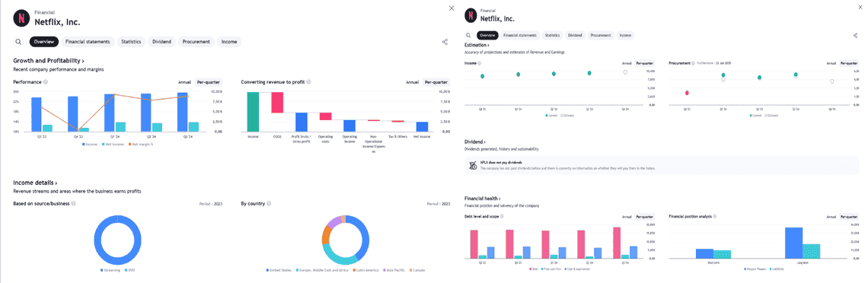Open the Dividend section heading link
The image size is (868, 283).
[x=475, y=142]
